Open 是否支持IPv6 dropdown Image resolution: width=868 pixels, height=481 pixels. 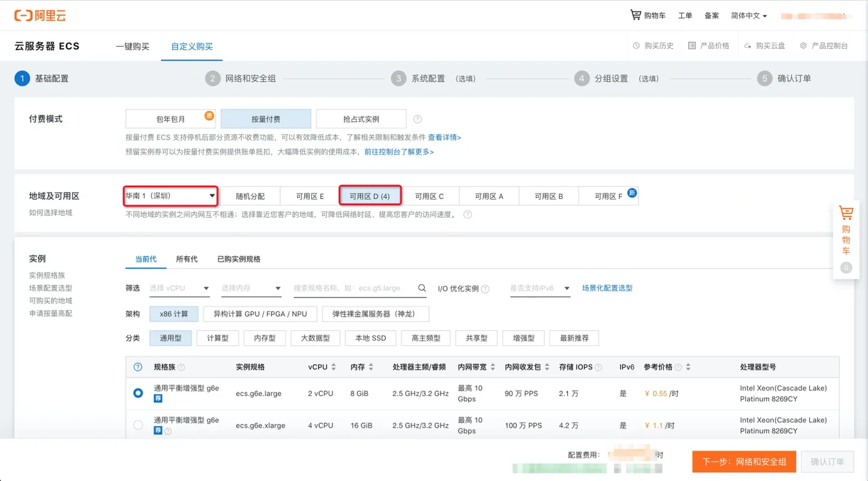click(x=540, y=288)
